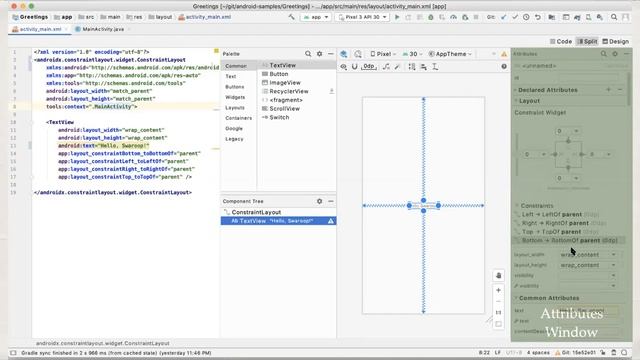Minimize the Palette panel
Viewport: 640px width, 360px height.
click(331, 54)
